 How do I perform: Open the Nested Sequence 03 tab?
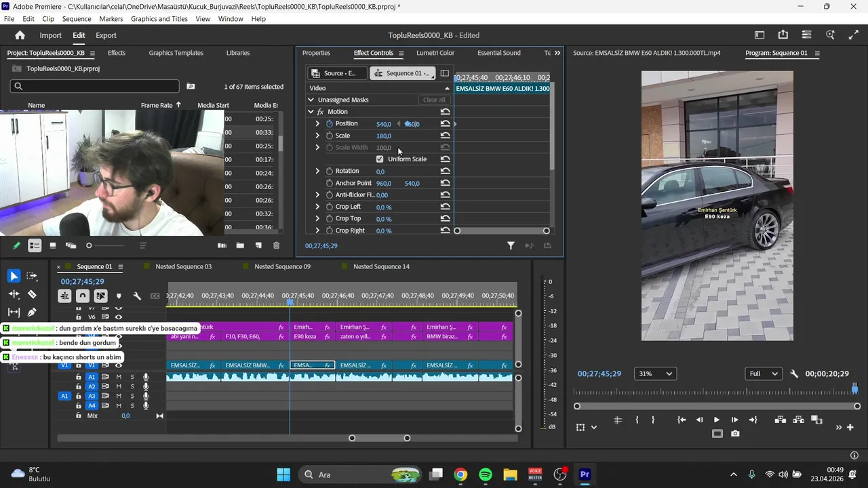(183, 266)
